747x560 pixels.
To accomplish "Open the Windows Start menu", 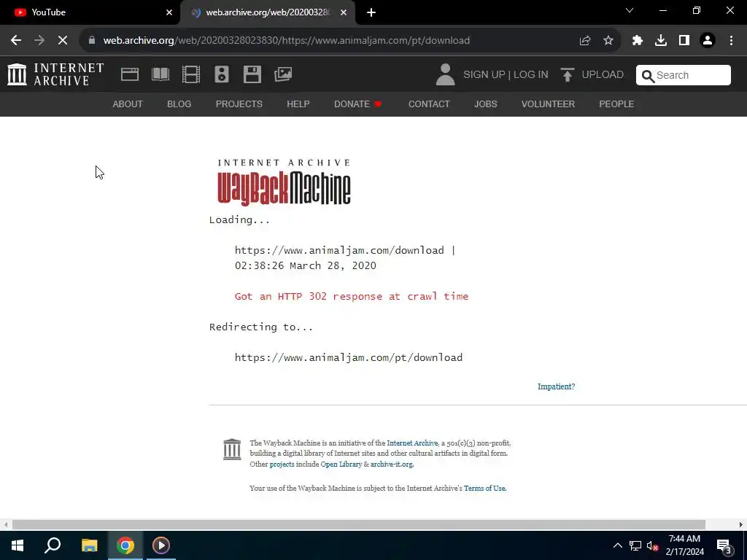I will (x=18, y=545).
